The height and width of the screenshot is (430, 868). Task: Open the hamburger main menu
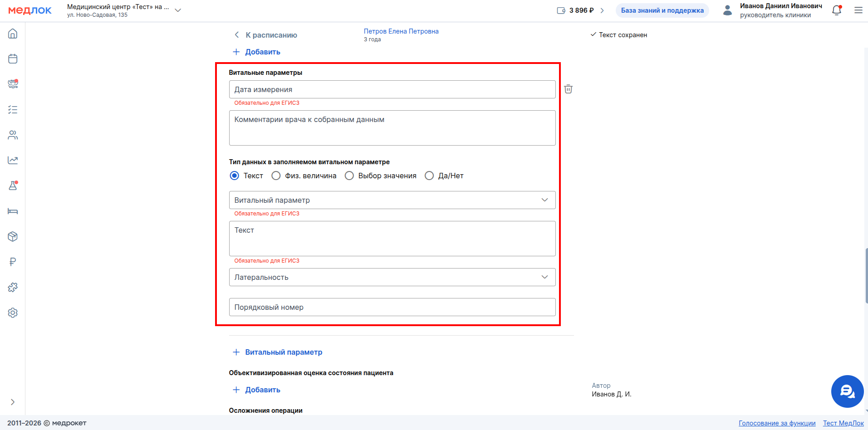[x=858, y=10]
